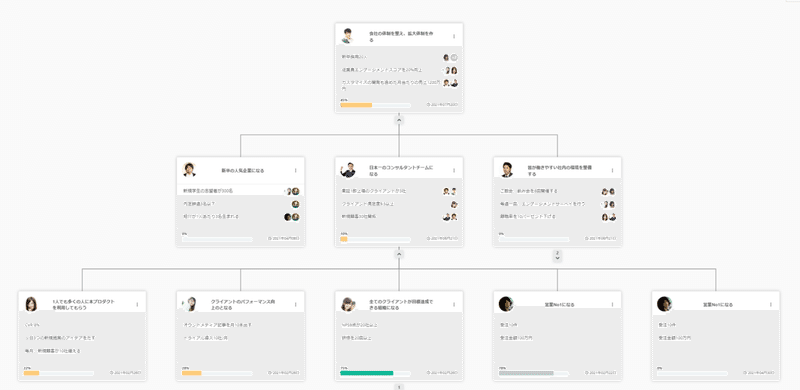
Task: Click owner avatar on 社内の環境を整備する card
Action: tap(507, 169)
